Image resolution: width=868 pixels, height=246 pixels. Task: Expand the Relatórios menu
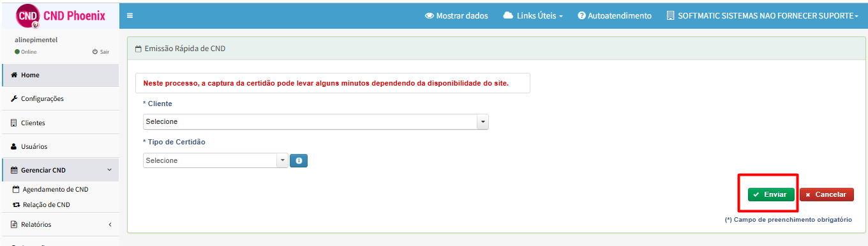click(60, 224)
